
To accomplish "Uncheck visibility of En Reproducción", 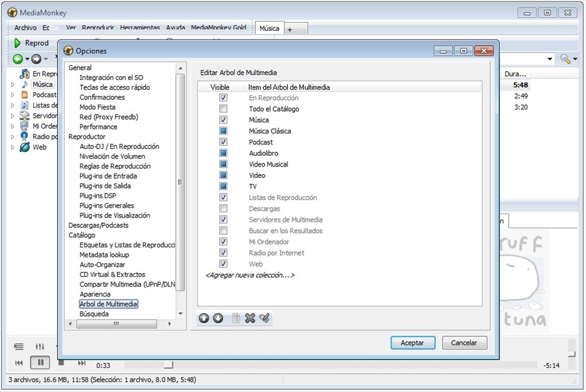I will click(223, 98).
